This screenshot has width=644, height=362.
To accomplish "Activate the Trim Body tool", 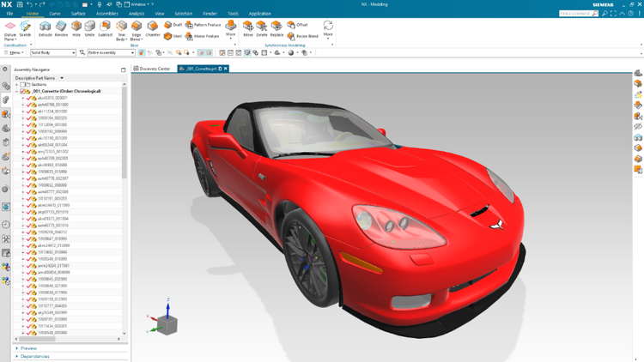I will [x=121, y=30].
